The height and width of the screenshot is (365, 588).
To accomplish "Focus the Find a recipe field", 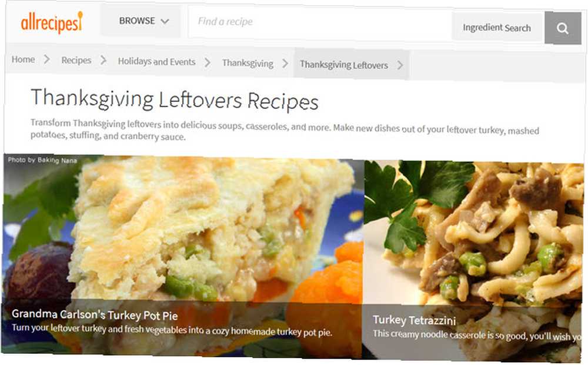I will [320, 22].
